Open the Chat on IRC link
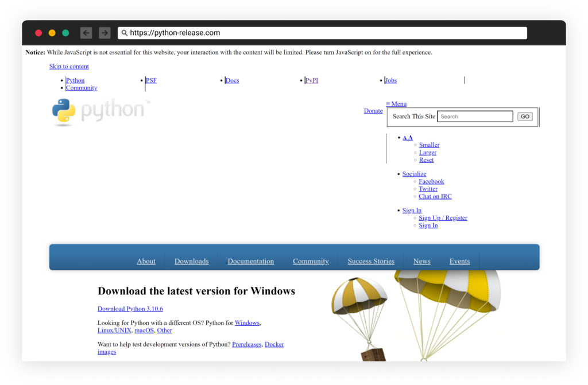 pos(435,196)
